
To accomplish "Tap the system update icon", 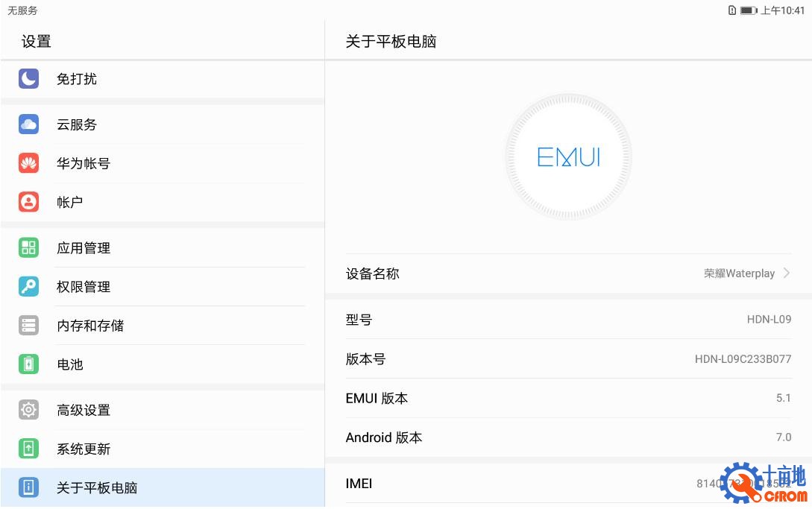I will pyautogui.click(x=28, y=449).
